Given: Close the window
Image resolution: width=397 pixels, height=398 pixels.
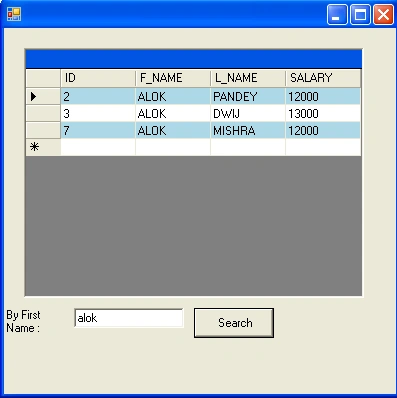Looking at the screenshot, I should point(383,15).
